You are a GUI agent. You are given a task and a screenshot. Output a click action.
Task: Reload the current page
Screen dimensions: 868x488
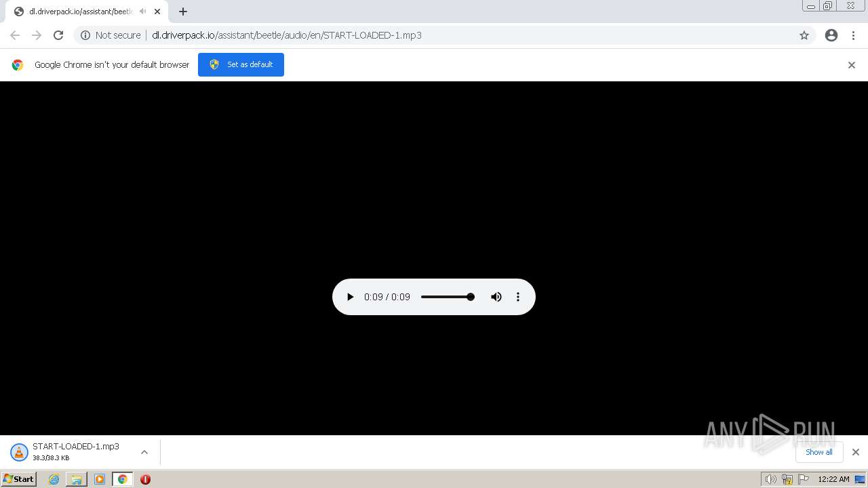58,35
